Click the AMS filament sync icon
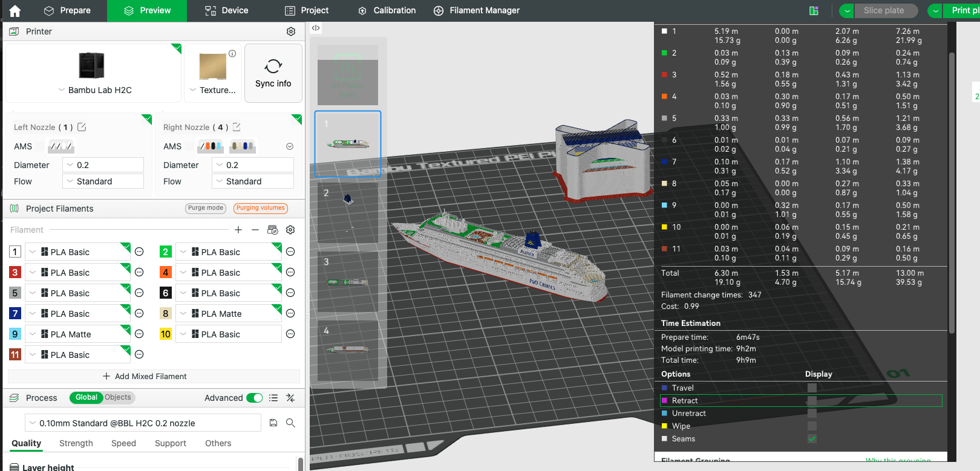Image resolution: width=980 pixels, height=471 pixels. tap(273, 230)
